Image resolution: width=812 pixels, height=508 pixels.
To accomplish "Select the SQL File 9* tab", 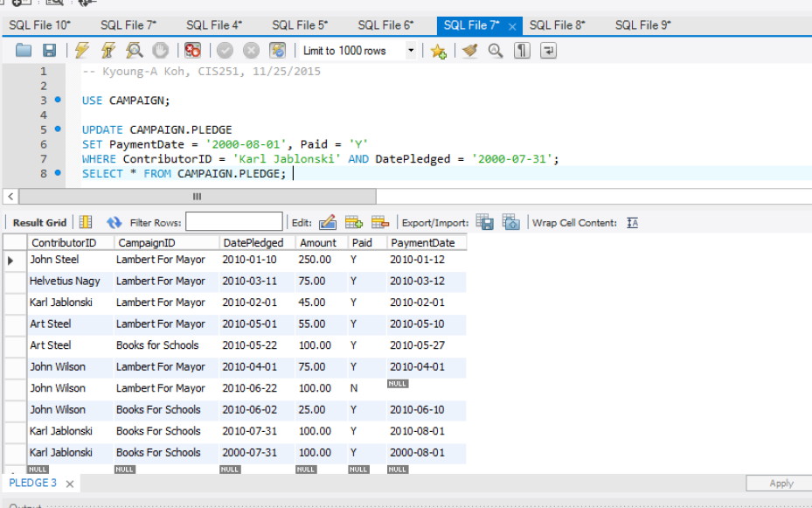I will coord(642,25).
